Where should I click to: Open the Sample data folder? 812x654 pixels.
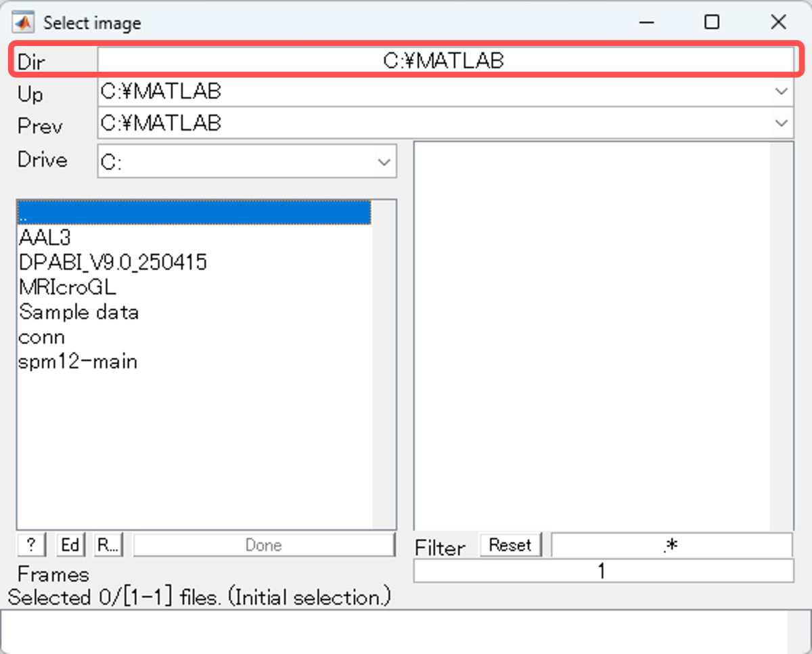(x=79, y=312)
